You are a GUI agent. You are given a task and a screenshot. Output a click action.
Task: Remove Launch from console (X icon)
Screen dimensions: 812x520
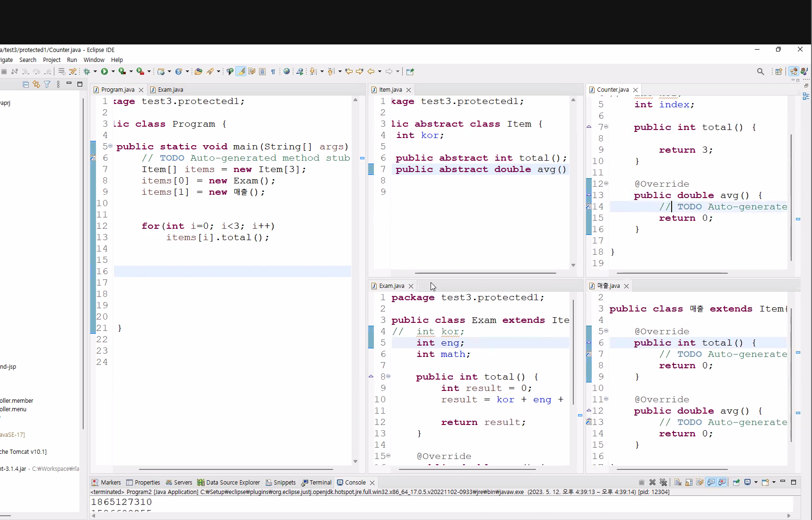[652, 482]
